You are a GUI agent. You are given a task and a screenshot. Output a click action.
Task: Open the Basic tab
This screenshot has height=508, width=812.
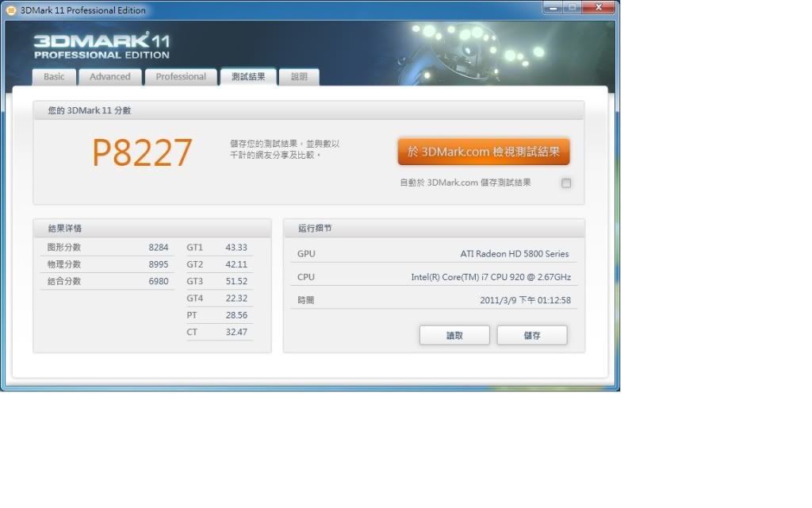click(54, 77)
